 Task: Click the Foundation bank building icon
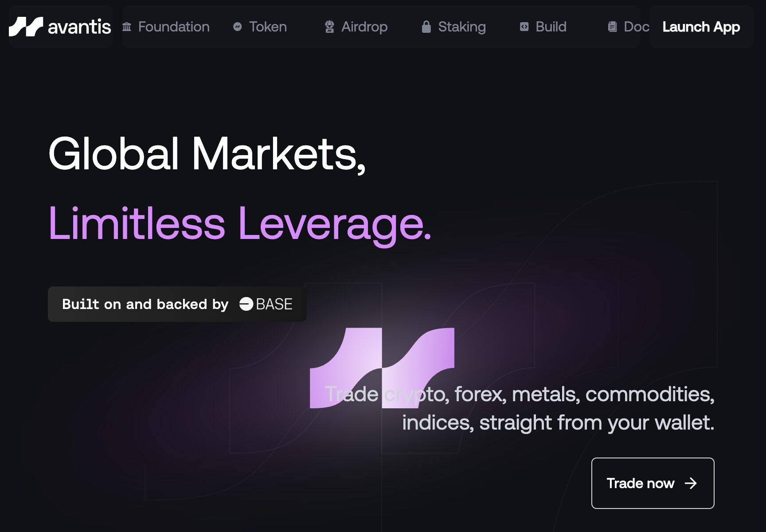127,27
